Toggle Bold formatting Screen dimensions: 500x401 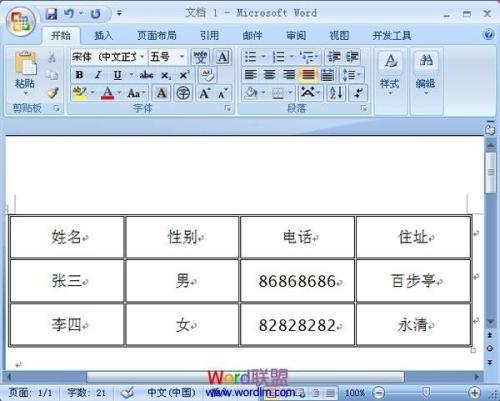pos(79,75)
